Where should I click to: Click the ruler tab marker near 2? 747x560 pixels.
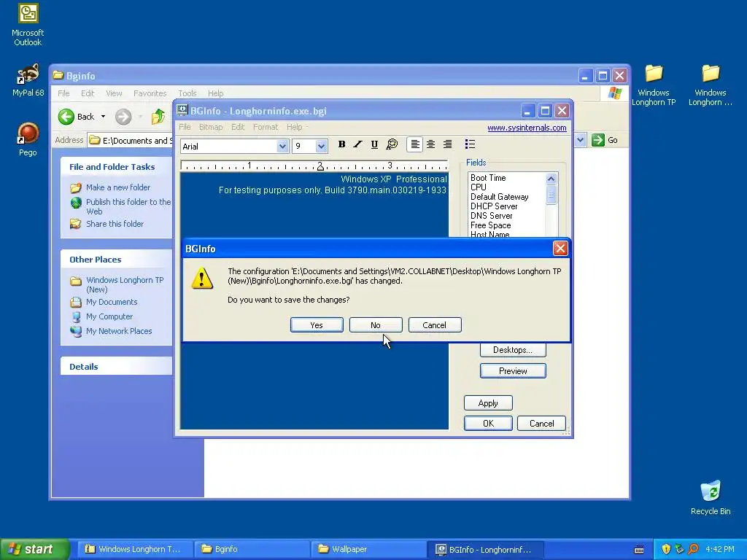[320, 167]
